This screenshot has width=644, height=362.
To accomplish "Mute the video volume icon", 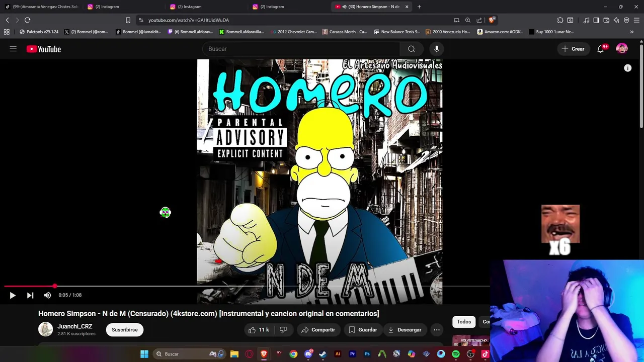I will tap(47, 295).
